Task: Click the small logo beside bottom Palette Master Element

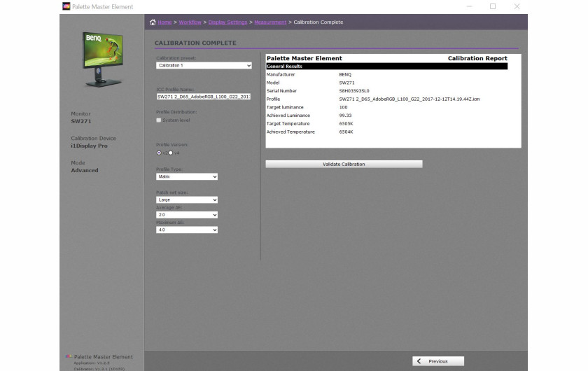Action: tap(69, 356)
